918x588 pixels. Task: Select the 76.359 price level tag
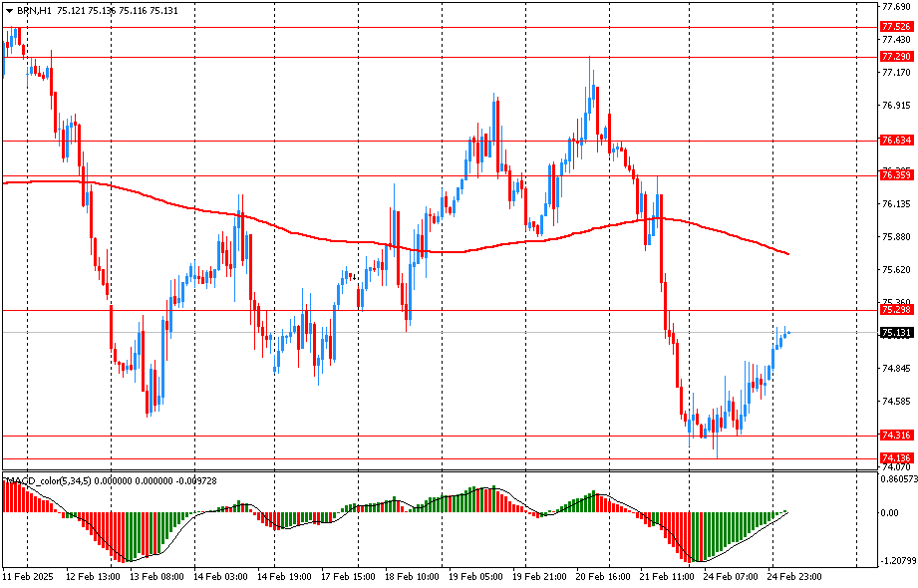(897, 175)
